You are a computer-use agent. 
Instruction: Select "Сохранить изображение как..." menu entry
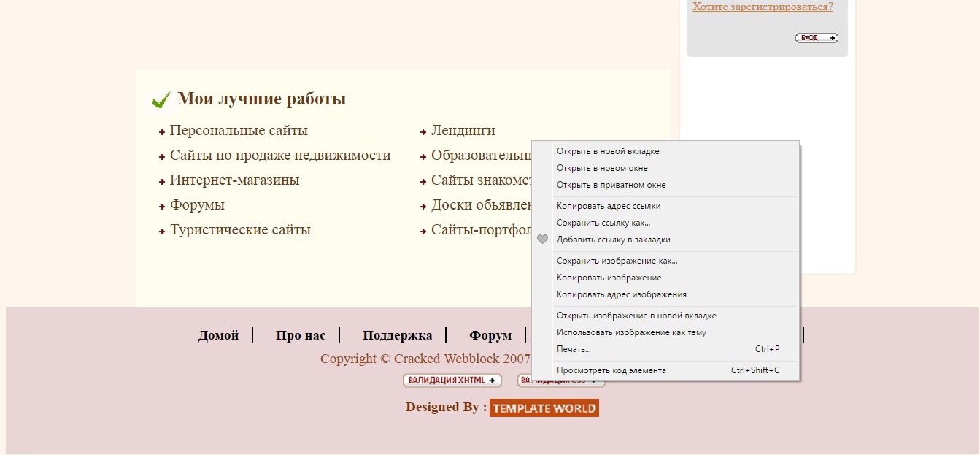(617, 260)
